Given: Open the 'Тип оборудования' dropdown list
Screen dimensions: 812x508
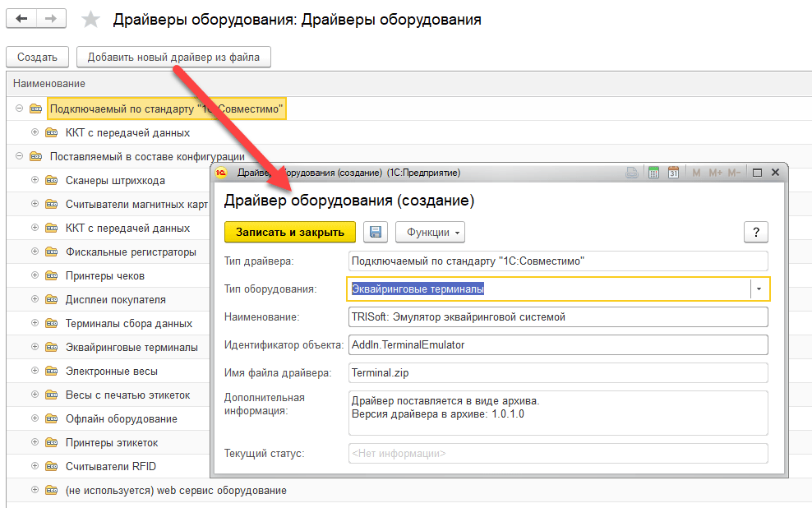Looking at the screenshot, I should click(759, 289).
